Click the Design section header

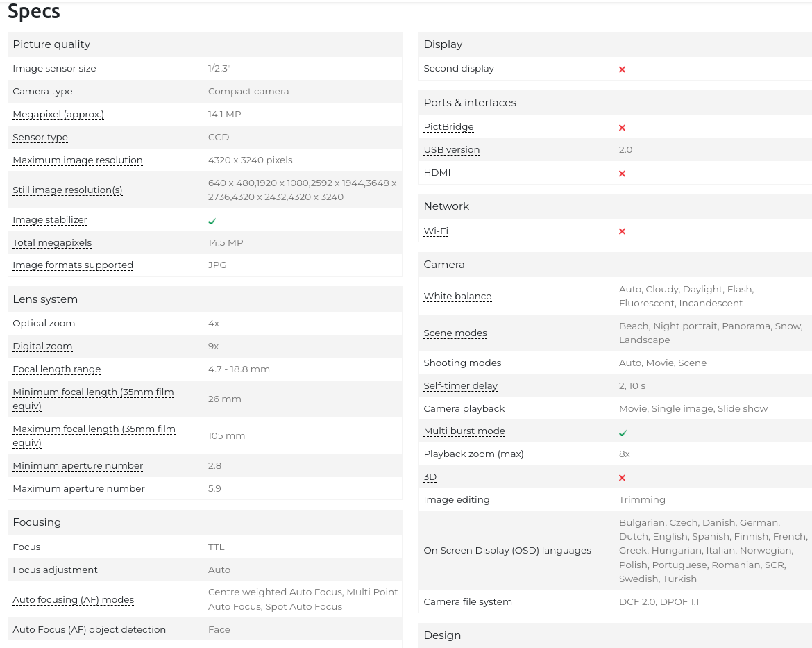click(x=442, y=635)
